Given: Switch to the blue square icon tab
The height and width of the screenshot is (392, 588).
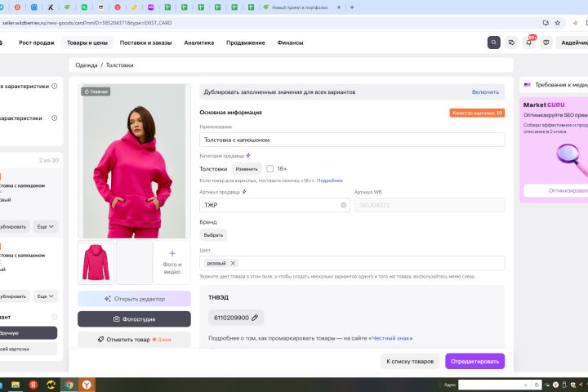Looking at the screenshot, I should 33,7.
